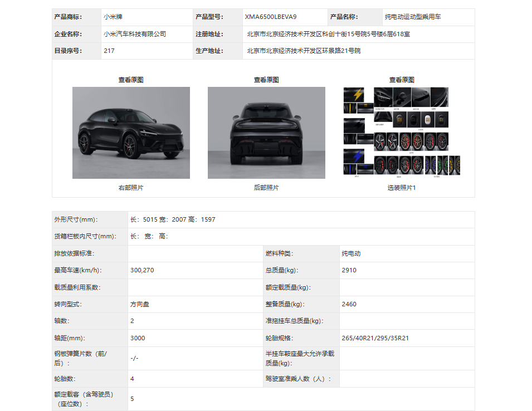
Task: Click the 右部照片 caption
Action: [x=131, y=188]
